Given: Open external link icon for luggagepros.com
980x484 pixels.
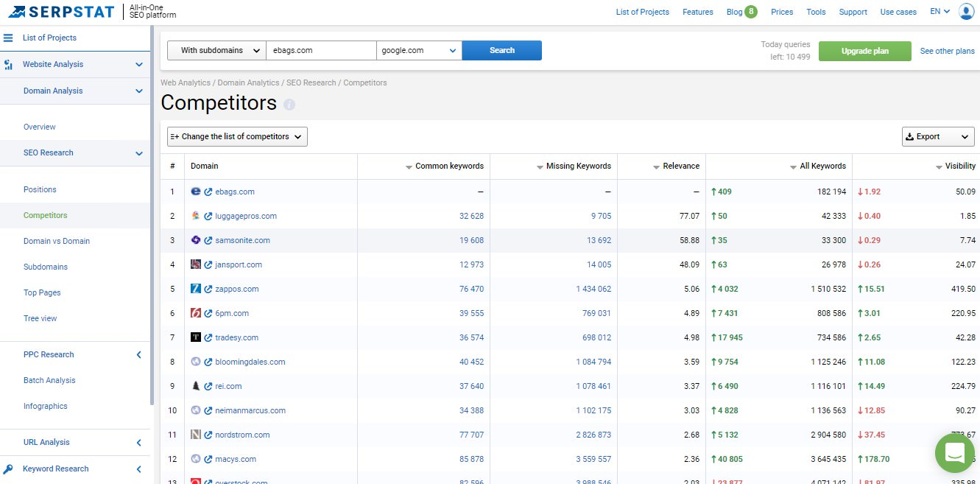Looking at the screenshot, I should point(208,217).
